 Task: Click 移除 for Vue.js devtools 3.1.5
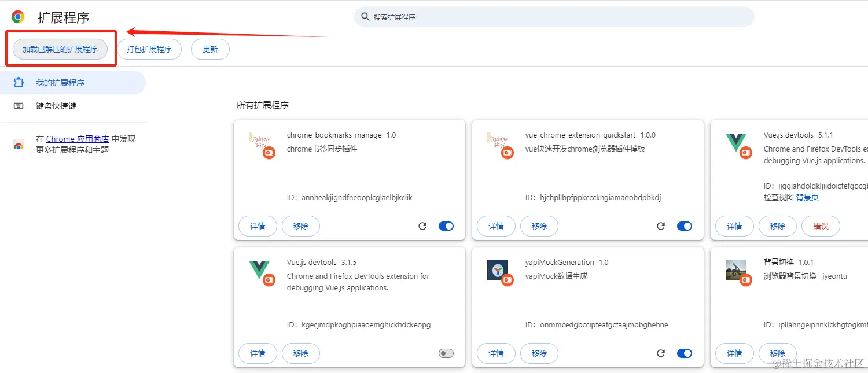click(301, 353)
